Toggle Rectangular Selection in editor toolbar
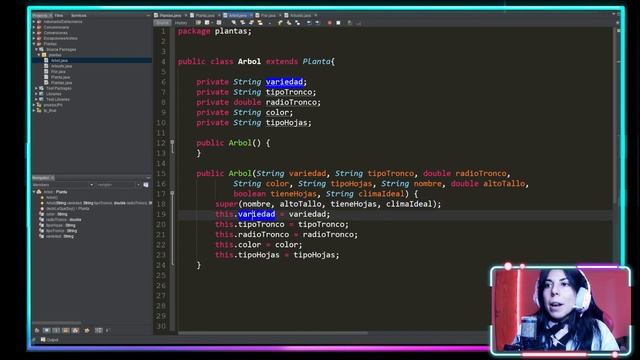The image size is (640, 360). [270, 23]
